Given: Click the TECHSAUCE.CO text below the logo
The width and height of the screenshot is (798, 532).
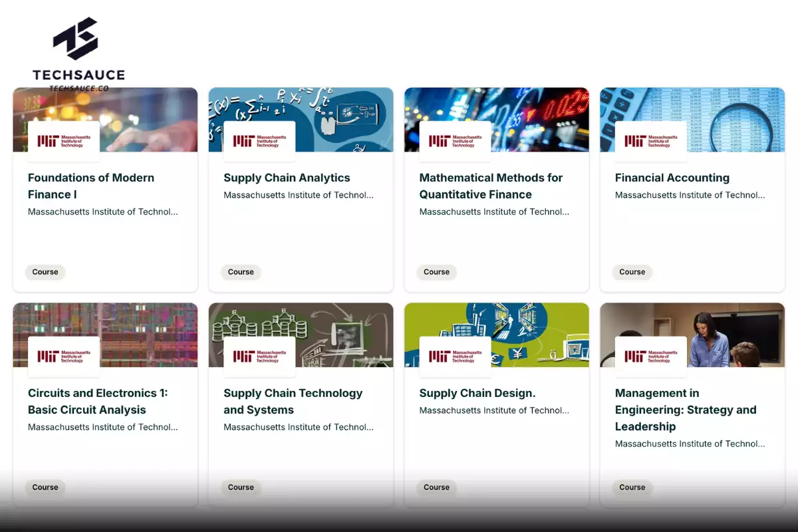Looking at the screenshot, I should pos(78,88).
